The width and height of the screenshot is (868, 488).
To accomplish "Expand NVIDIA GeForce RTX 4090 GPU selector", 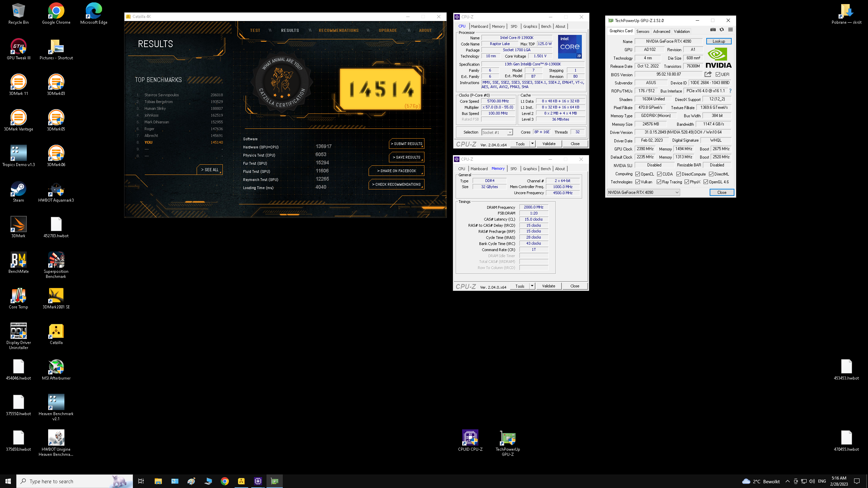I will click(643, 192).
